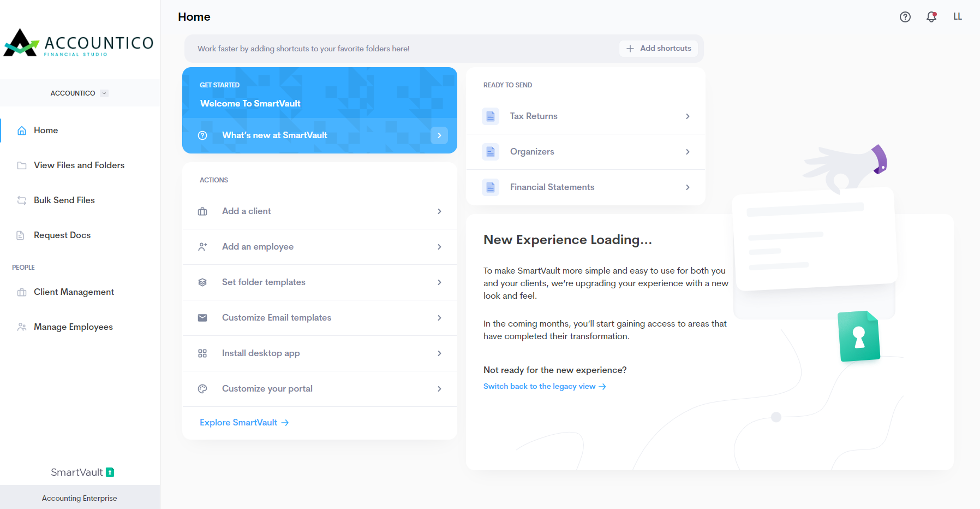Open the help question mark icon
980x509 pixels.
[x=905, y=17]
